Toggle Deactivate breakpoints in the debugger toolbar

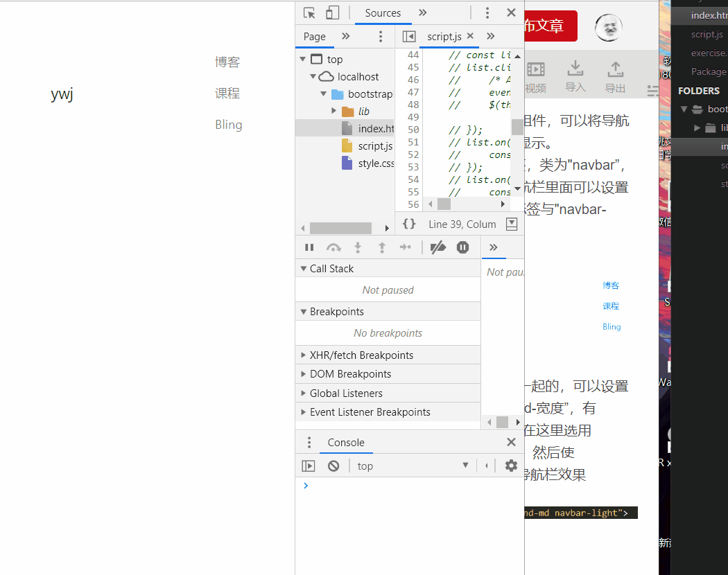click(437, 247)
